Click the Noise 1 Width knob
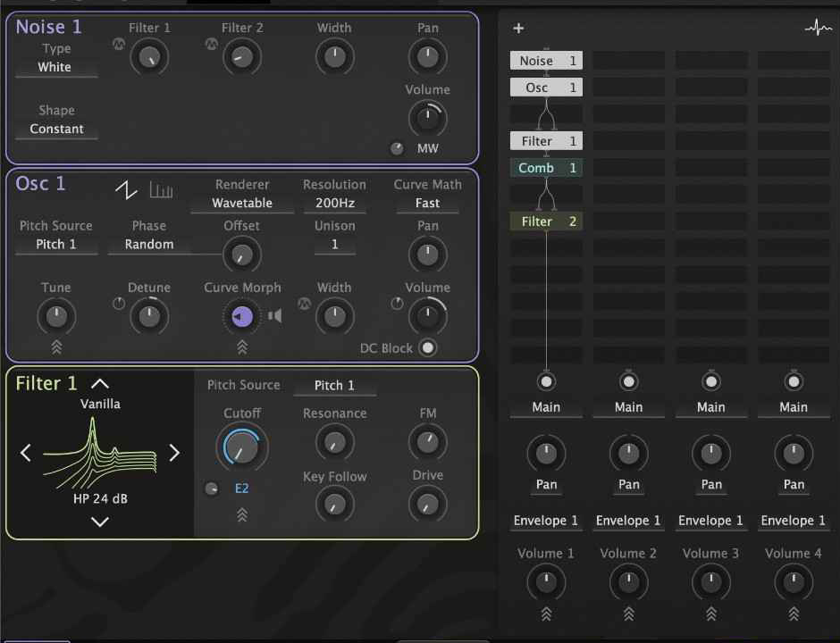840x643 pixels. coord(335,57)
